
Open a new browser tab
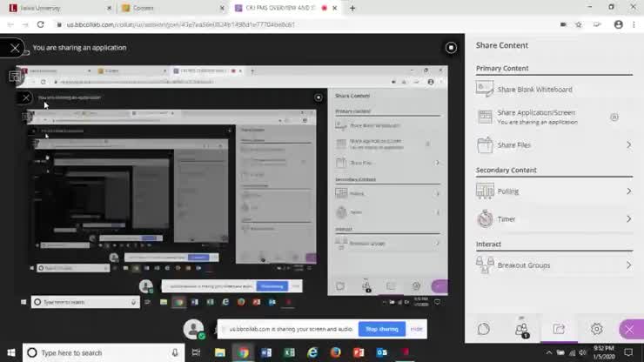(x=352, y=8)
